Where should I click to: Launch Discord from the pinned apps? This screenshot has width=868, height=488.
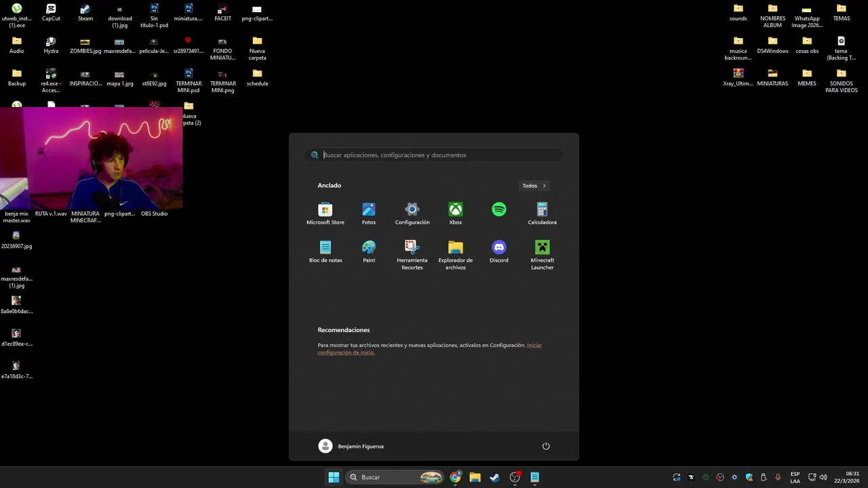tap(499, 251)
